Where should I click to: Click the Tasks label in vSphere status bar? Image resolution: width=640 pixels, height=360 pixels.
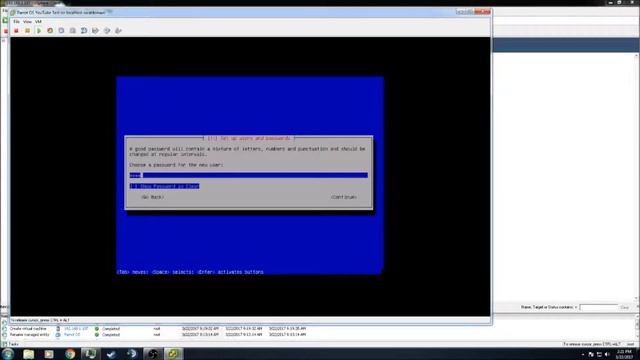(x=13, y=344)
